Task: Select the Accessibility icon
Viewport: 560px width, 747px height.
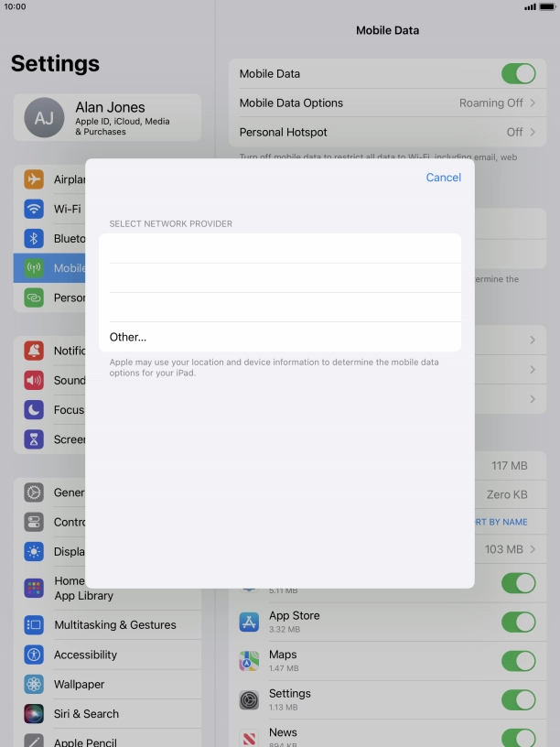Action: [x=34, y=655]
